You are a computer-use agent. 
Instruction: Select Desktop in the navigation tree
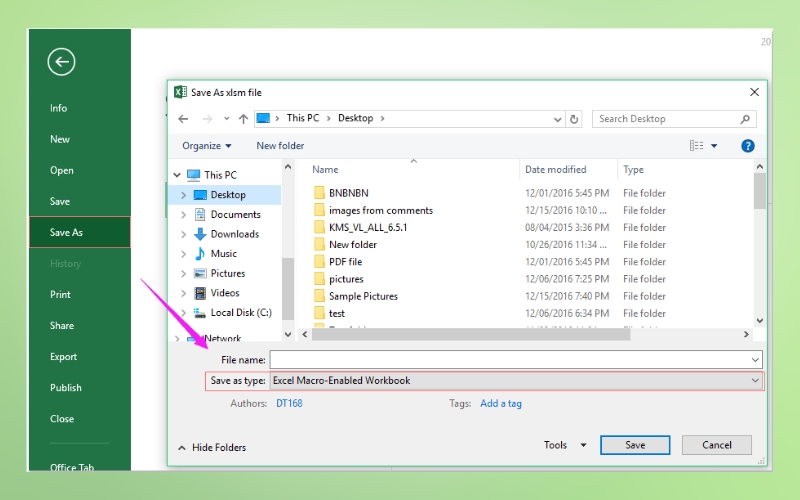pos(228,195)
